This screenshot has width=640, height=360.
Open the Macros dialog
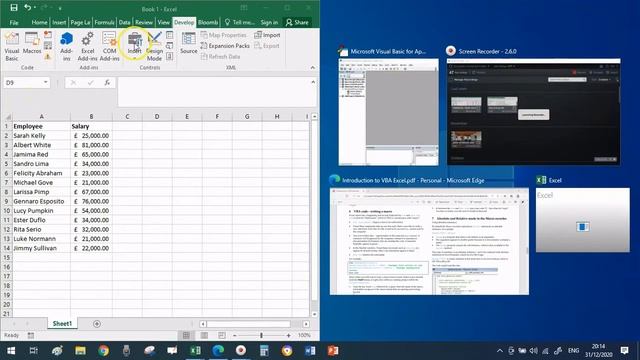pos(32,43)
